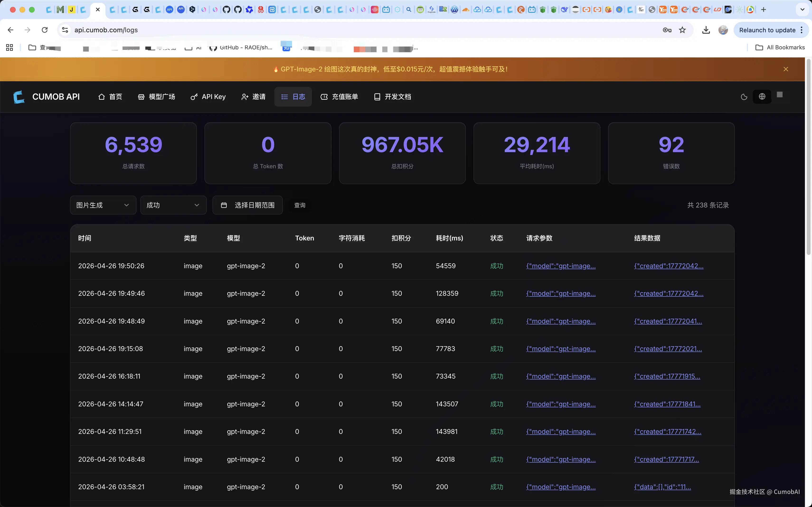Screen dimensions: 812x507
Task: Reload the current page
Action: (45, 30)
